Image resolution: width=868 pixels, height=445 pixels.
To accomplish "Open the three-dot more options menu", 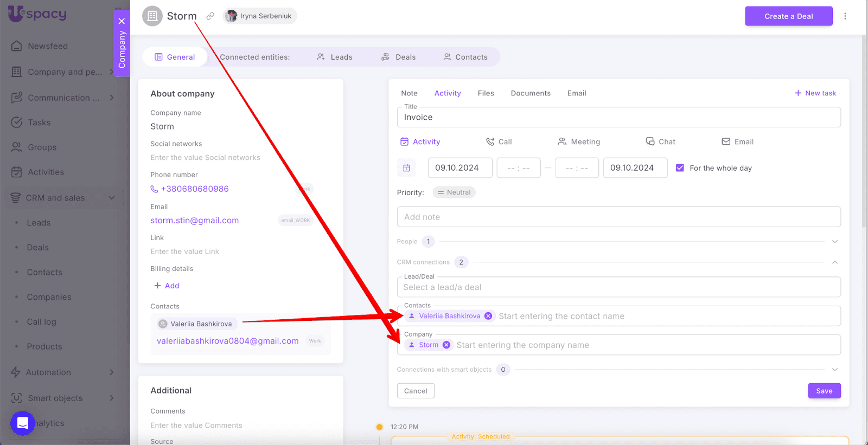I will coord(845,16).
